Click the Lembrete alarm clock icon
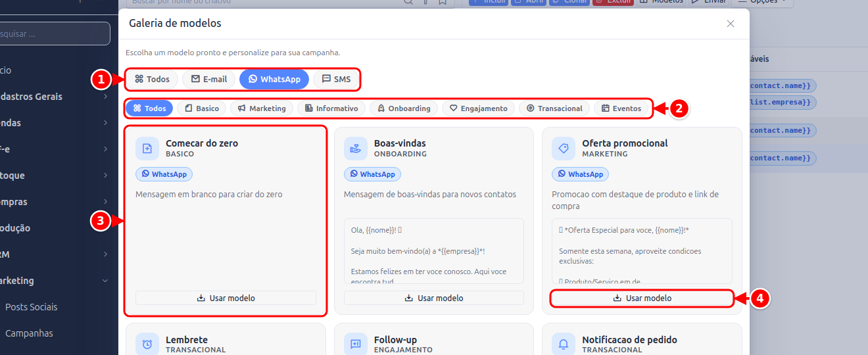 pyautogui.click(x=147, y=344)
